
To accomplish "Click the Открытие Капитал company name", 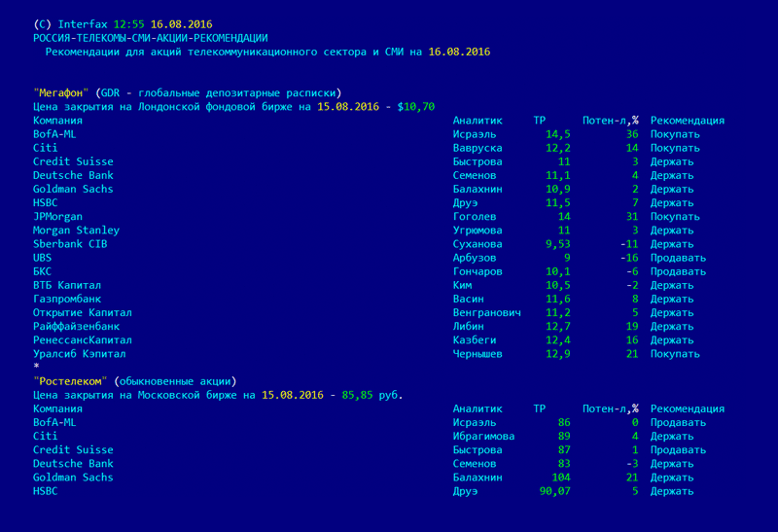I will point(83,312).
